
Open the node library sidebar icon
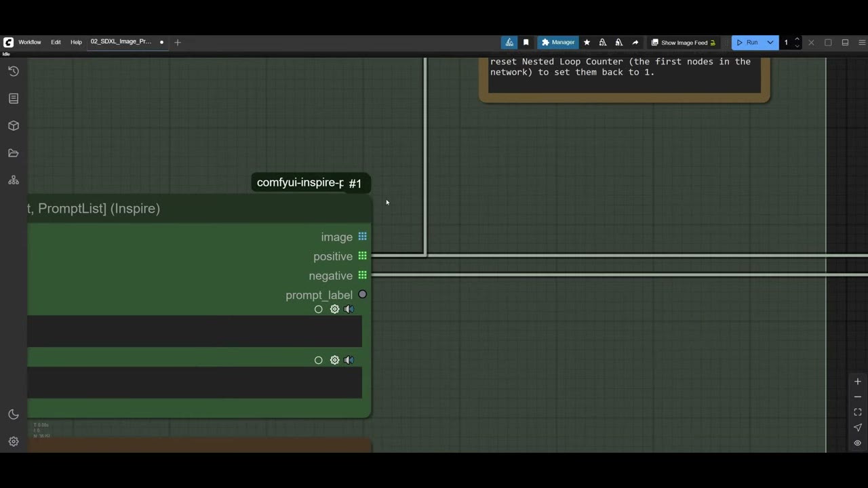point(14,98)
